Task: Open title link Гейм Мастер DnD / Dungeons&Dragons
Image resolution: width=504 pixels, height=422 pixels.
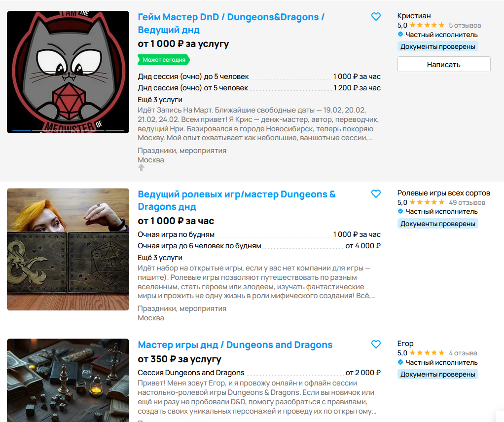Action: (x=231, y=23)
